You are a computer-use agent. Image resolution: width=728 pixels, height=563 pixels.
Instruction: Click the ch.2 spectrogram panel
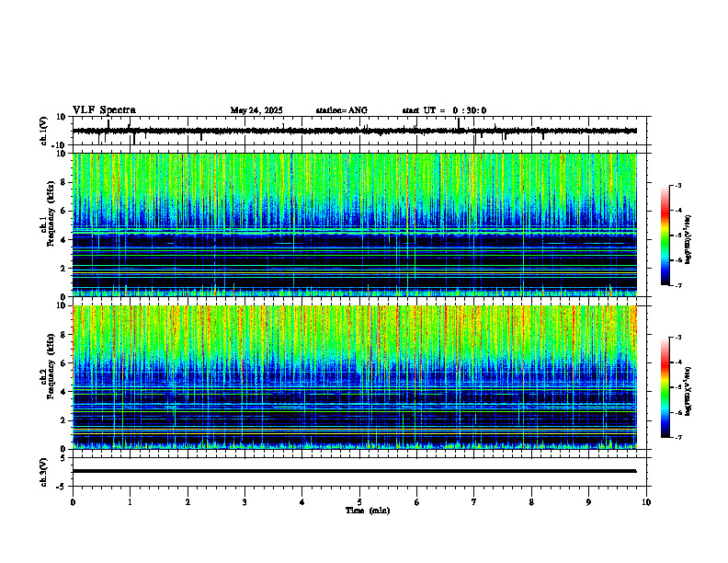pyautogui.click(x=355, y=377)
